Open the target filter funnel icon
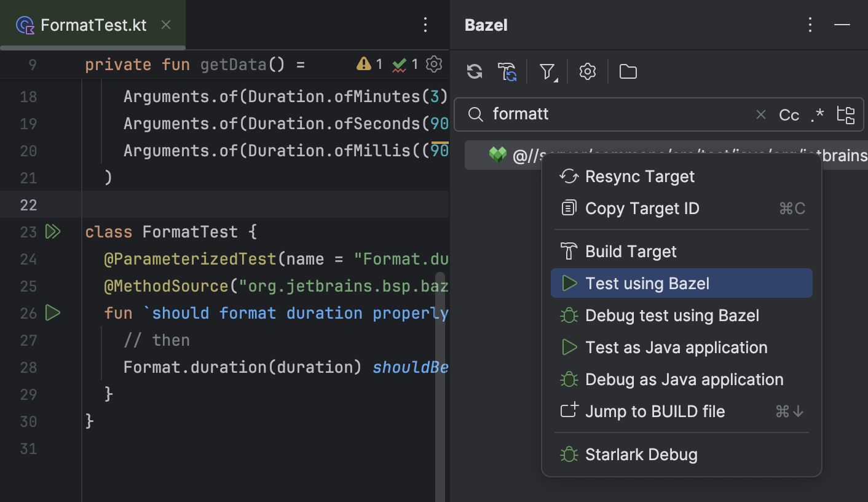This screenshot has width=868, height=502. tap(546, 71)
